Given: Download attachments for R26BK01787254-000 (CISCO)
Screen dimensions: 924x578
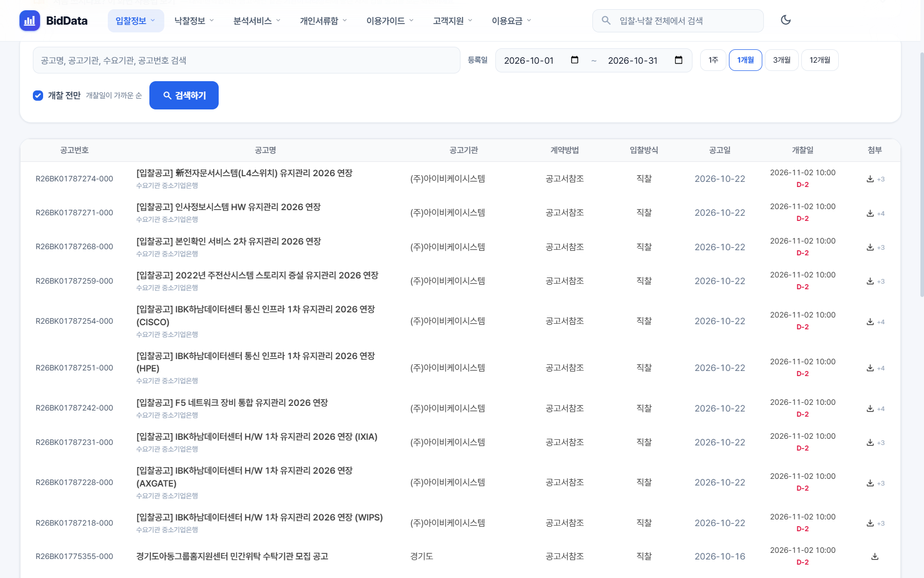Looking at the screenshot, I should click(x=870, y=322).
